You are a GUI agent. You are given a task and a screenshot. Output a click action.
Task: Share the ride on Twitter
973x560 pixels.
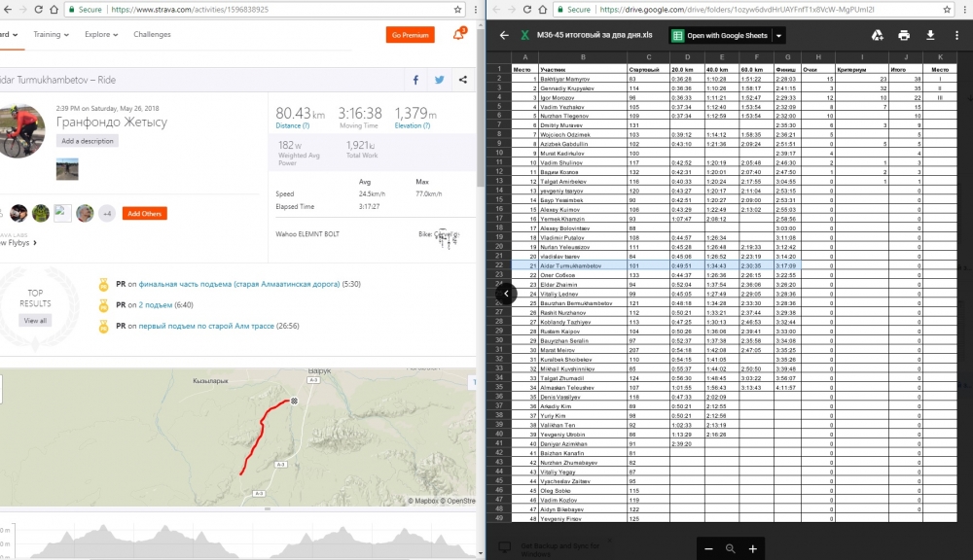pyautogui.click(x=440, y=80)
